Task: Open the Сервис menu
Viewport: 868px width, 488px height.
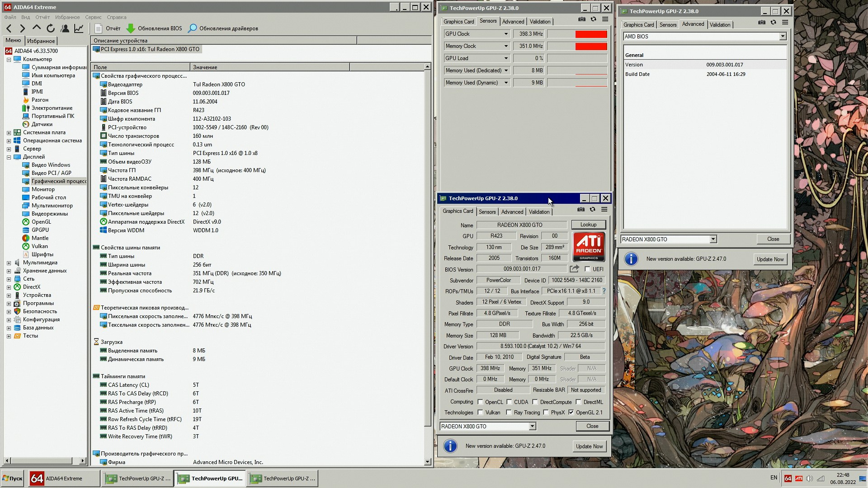Action: (93, 17)
